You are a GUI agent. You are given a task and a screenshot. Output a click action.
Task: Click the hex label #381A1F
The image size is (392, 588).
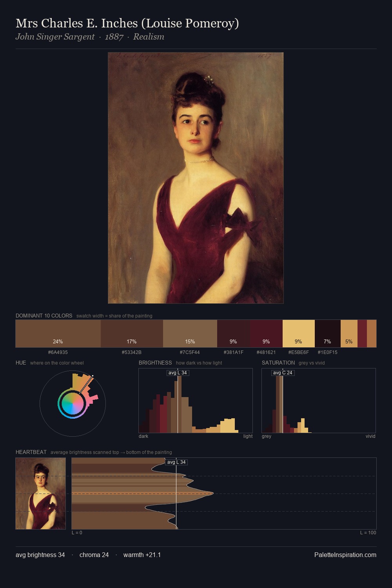point(233,352)
